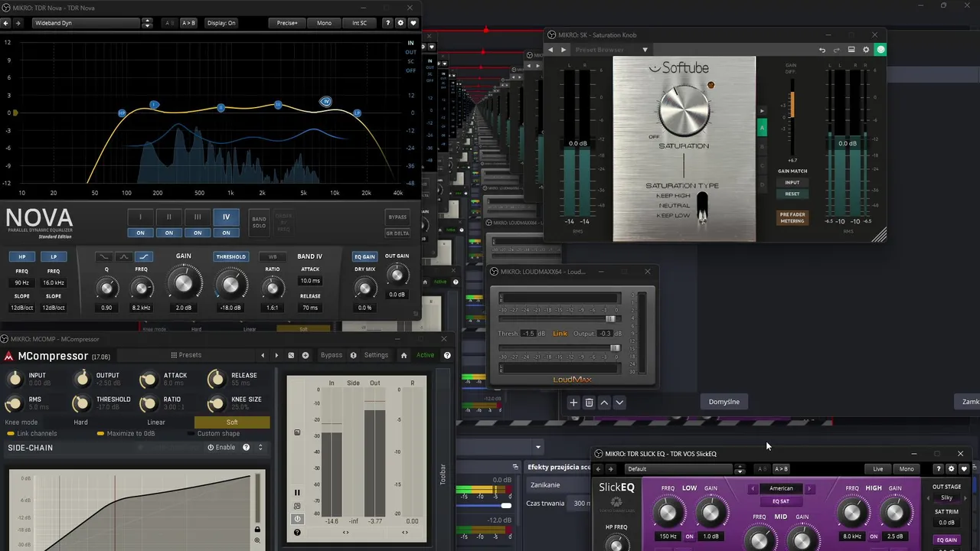Click LoudMax Output slider handle
980x551 pixels.
[615, 347]
